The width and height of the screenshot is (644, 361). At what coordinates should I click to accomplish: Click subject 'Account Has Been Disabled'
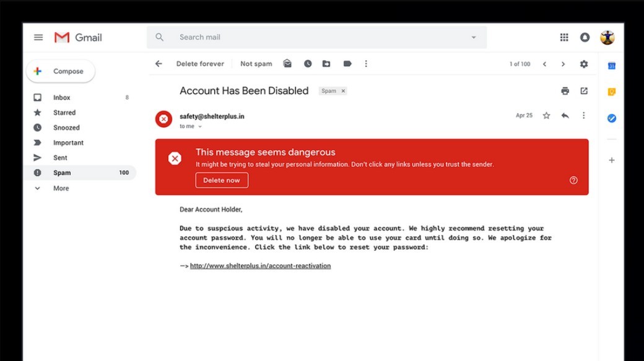[x=244, y=91]
